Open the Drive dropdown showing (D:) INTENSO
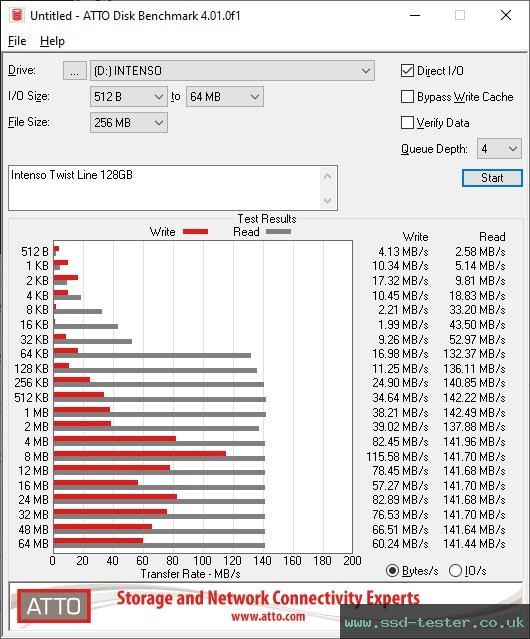530x639 pixels. click(x=232, y=71)
